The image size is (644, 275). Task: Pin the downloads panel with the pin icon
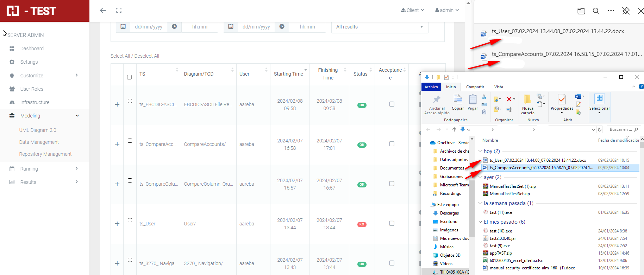(x=626, y=11)
